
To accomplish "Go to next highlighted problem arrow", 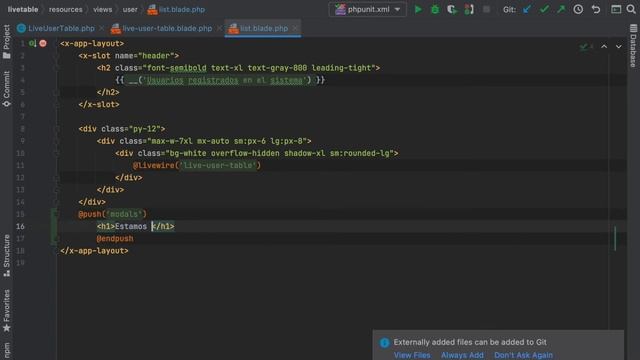I will point(619,47).
